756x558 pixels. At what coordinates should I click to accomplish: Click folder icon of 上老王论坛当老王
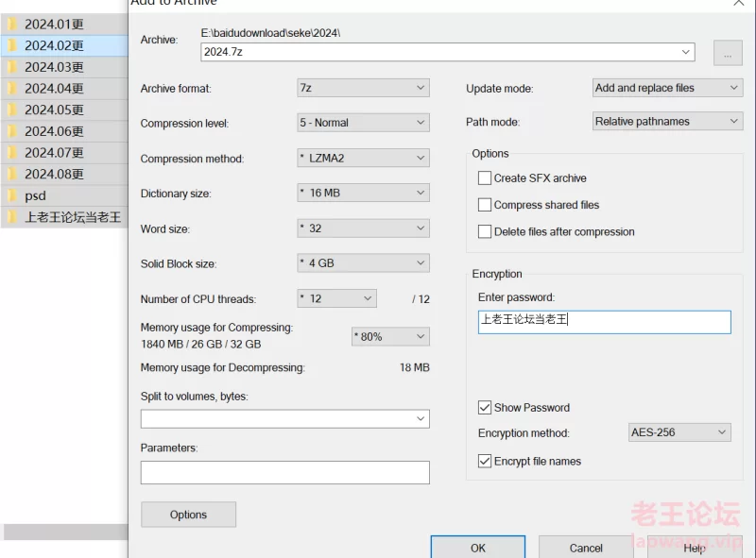[x=12, y=217]
